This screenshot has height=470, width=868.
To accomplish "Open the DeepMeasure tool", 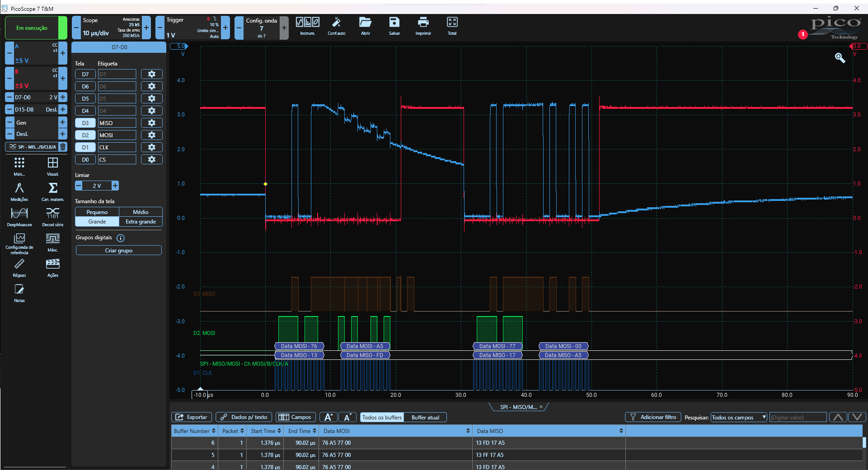I will (x=19, y=217).
